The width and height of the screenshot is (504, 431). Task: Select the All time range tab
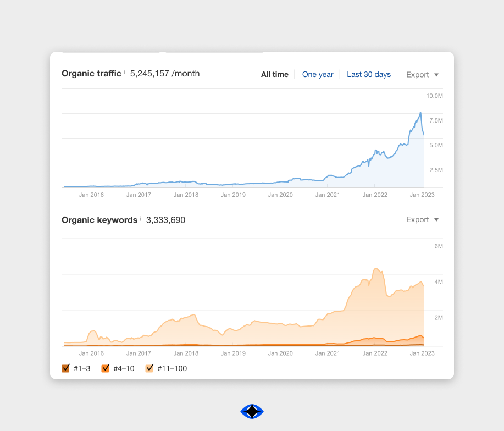pyautogui.click(x=274, y=75)
